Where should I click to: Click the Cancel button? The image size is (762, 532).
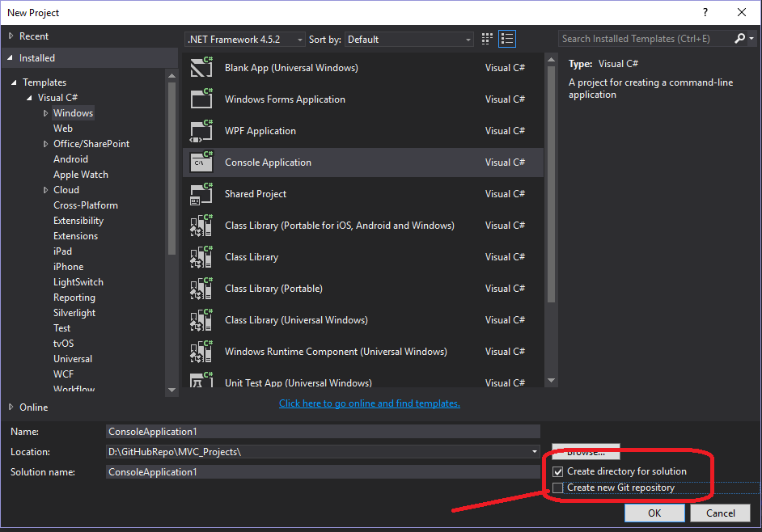point(720,513)
